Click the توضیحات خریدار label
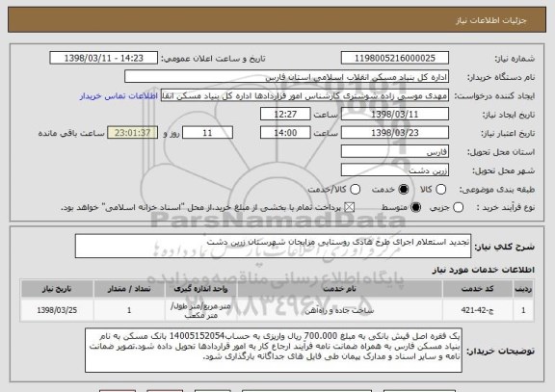 (500, 352)
